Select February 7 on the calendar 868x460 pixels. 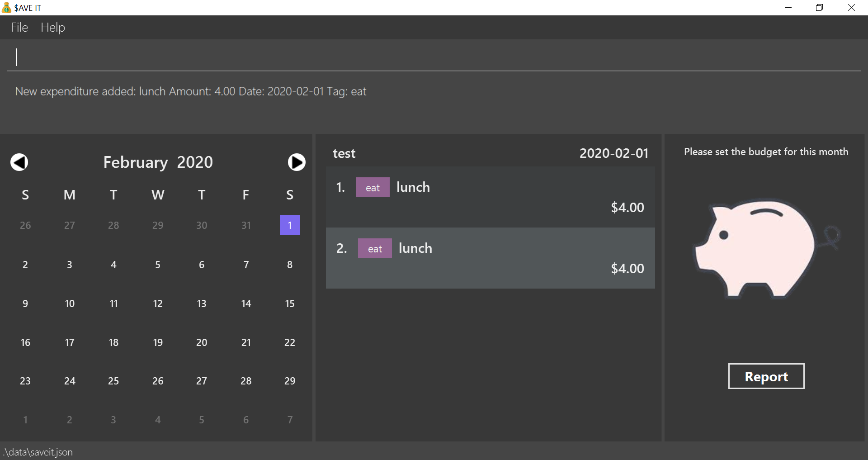pos(246,265)
